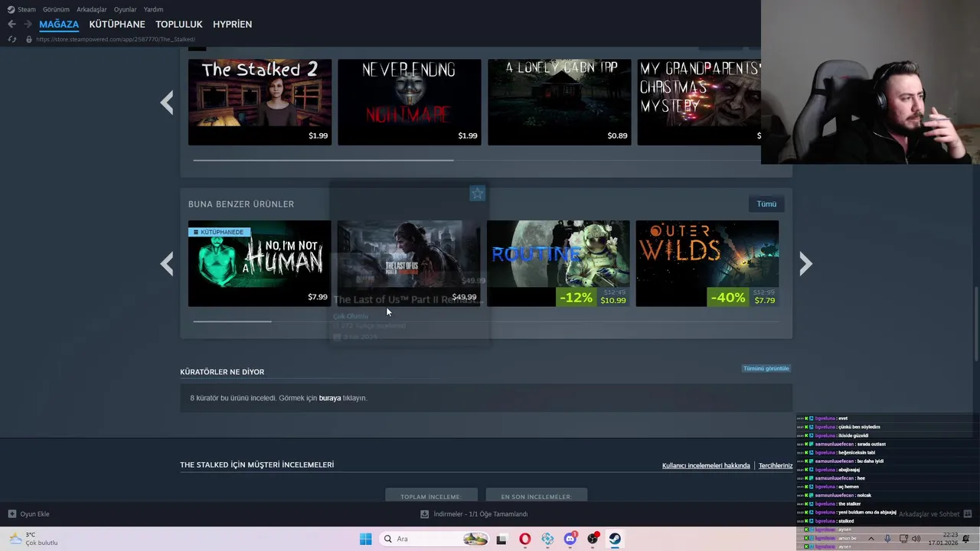Show previous items in the top carousel
The image size is (980, 551).
(x=167, y=103)
